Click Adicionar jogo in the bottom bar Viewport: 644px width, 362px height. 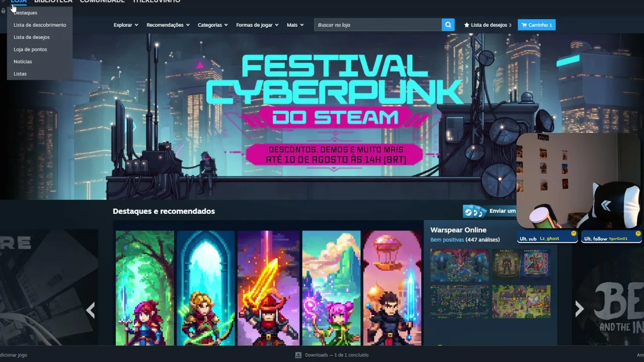pyautogui.click(x=14, y=355)
